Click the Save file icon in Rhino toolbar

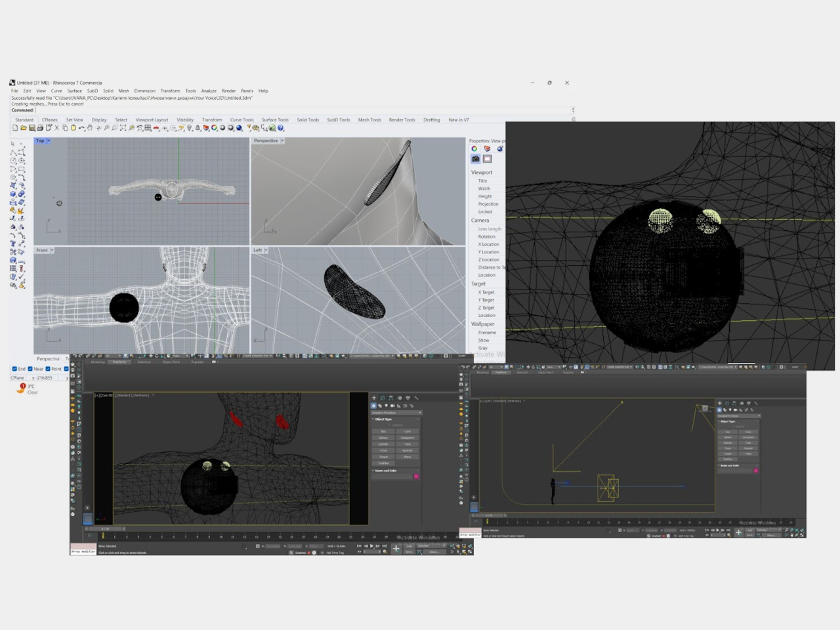pyautogui.click(x=31, y=128)
